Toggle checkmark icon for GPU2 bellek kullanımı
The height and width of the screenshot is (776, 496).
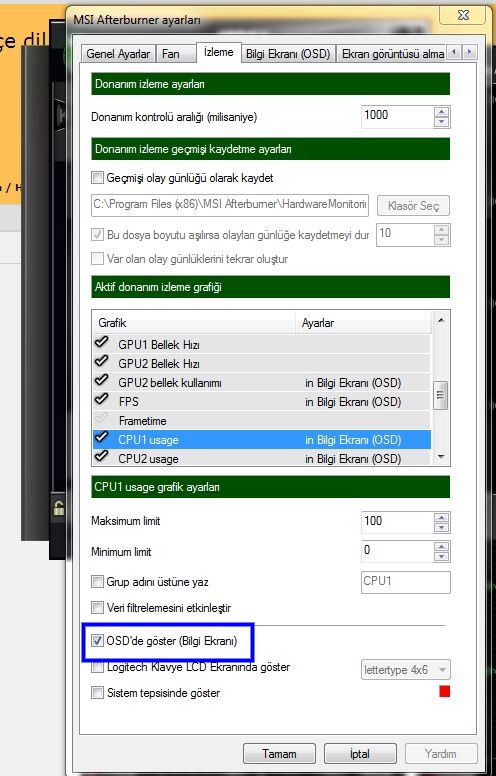coord(101,381)
